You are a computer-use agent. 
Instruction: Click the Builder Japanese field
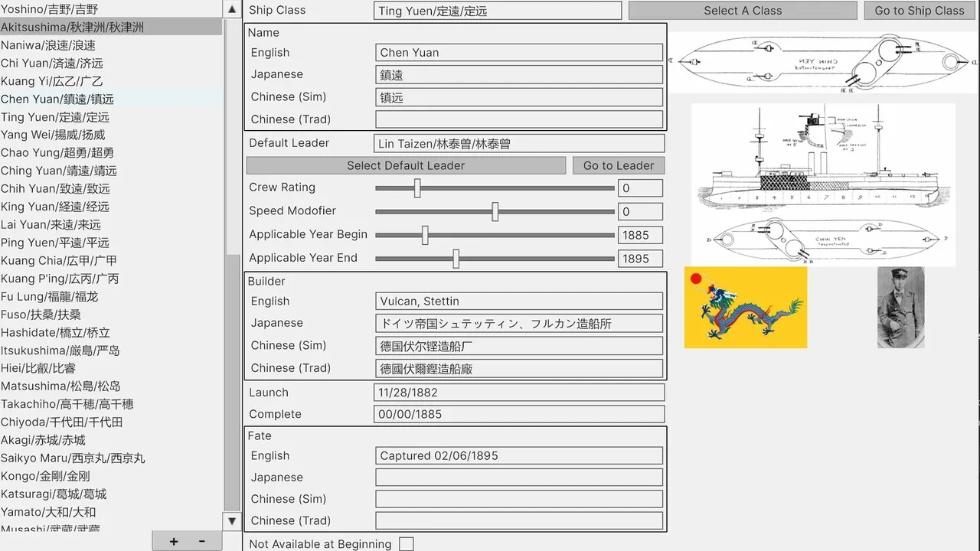tap(519, 324)
